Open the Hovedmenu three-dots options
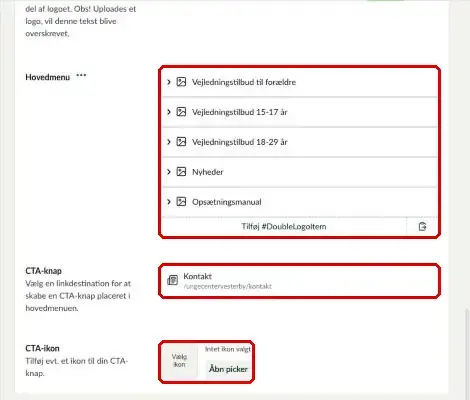 tap(81, 75)
